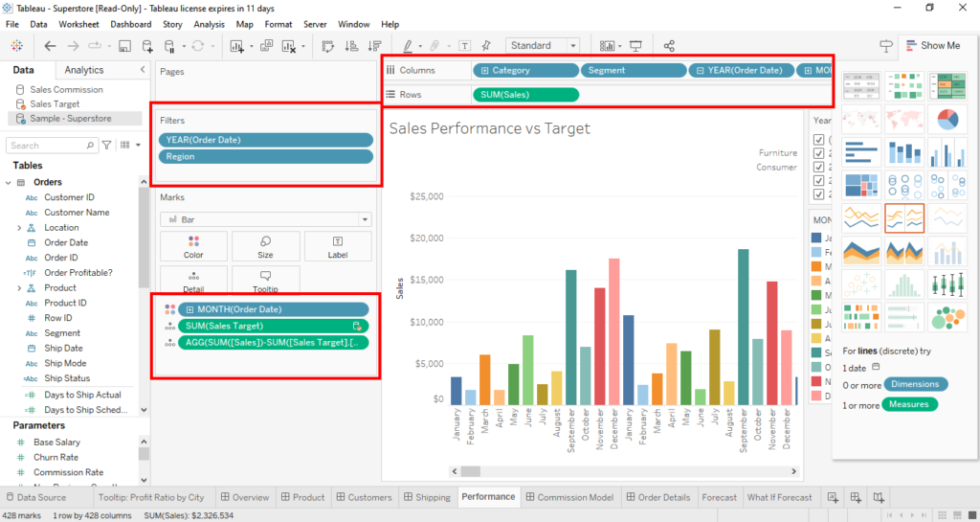Open the Color marks card

coord(193,246)
